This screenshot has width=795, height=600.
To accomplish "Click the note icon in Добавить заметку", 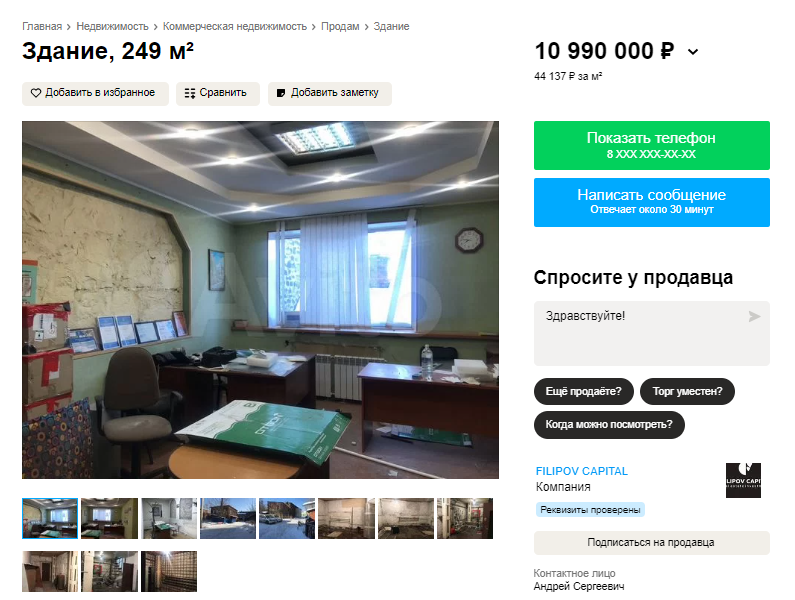I will (281, 93).
